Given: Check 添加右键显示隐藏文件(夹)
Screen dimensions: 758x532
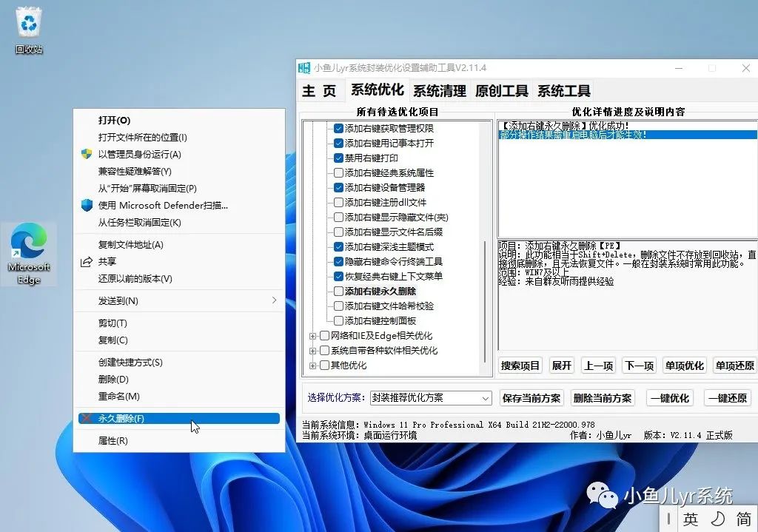Looking at the screenshot, I should point(338,218).
